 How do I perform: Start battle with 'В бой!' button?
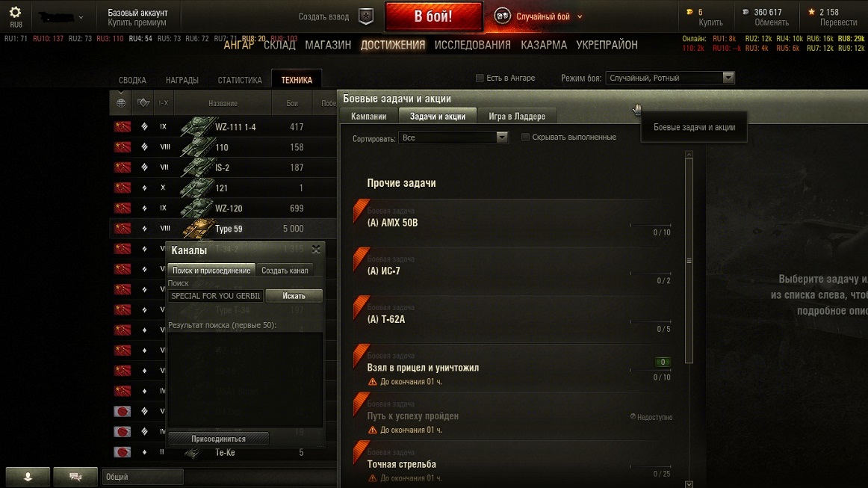pos(433,16)
